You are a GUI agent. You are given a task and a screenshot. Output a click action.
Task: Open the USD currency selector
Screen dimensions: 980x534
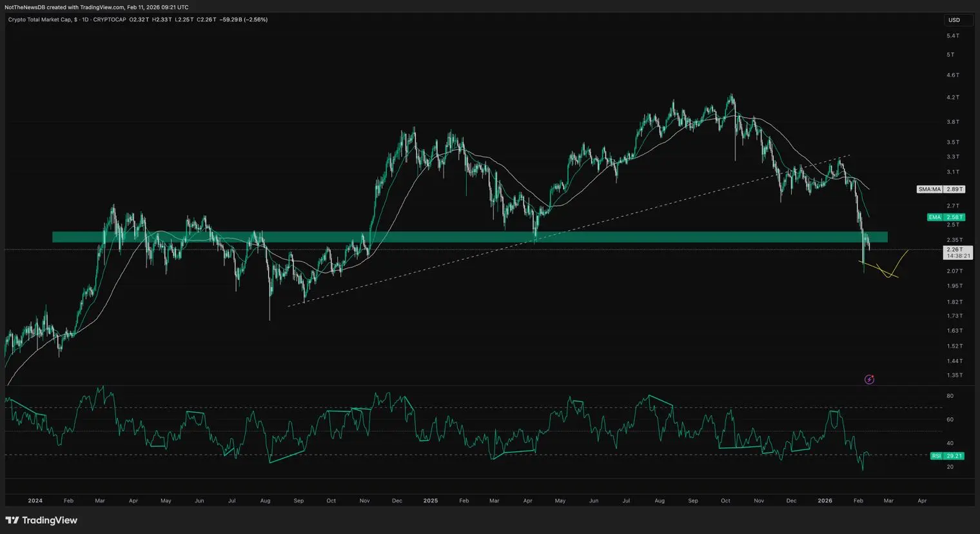(x=954, y=20)
